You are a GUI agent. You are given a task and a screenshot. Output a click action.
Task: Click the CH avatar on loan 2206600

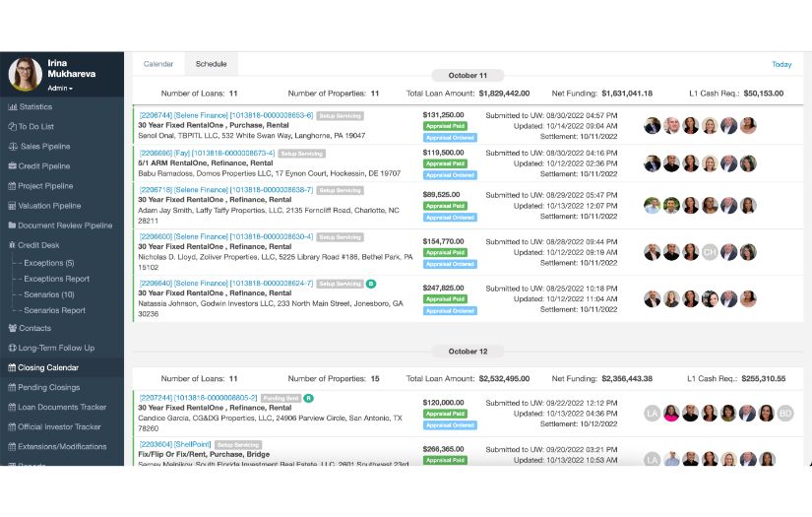[x=710, y=252]
